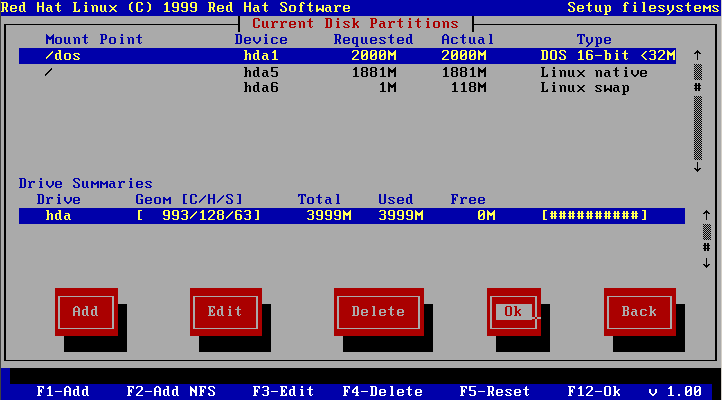Click the Drive Summaries scrollbar thumb

[706, 246]
